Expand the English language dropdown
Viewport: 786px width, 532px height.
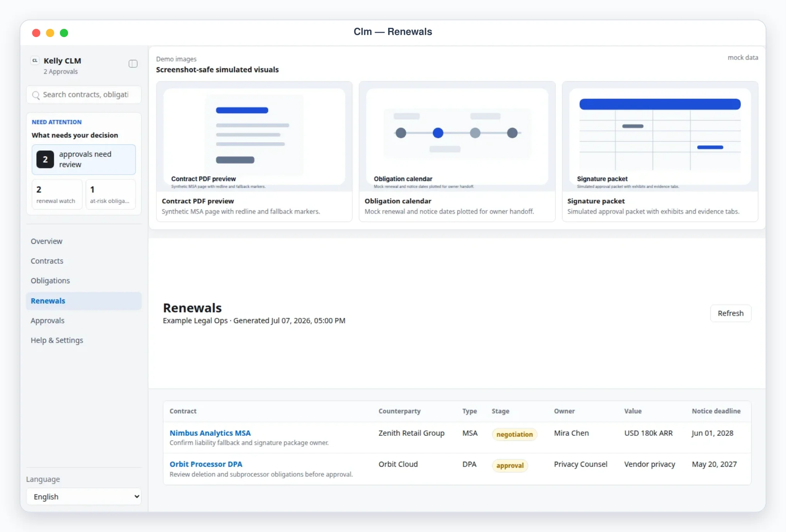coord(84,496)
